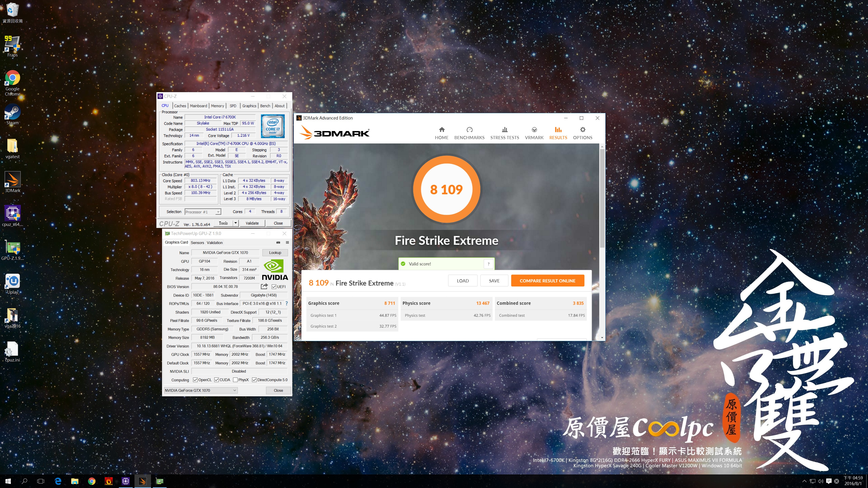
Task: Open Windows Start menu
Action: 8,481
